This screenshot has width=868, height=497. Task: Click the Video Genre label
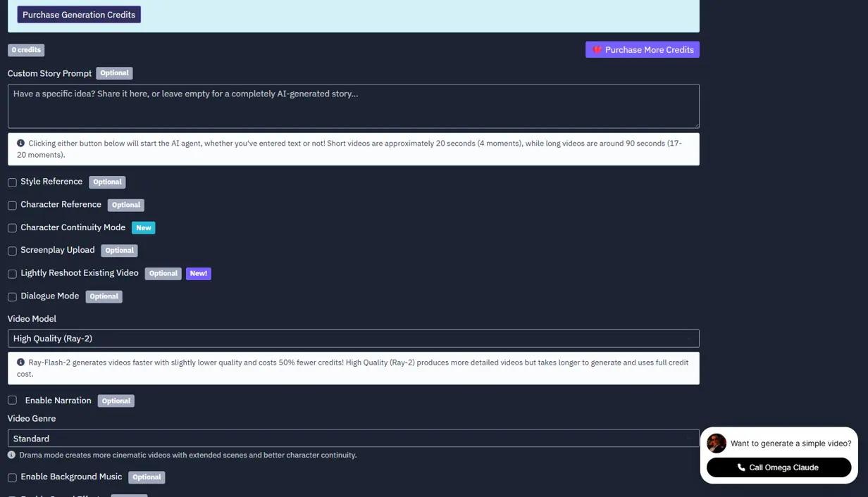[32, 419]
